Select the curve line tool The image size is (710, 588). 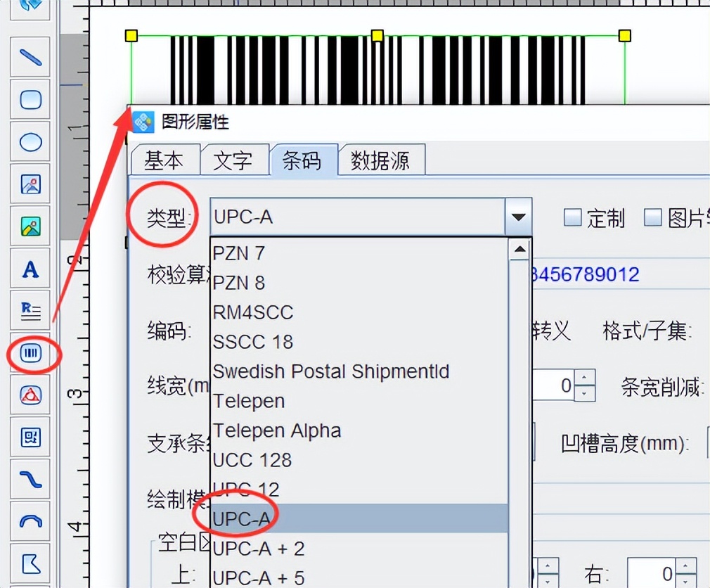[x=30, y=479]
